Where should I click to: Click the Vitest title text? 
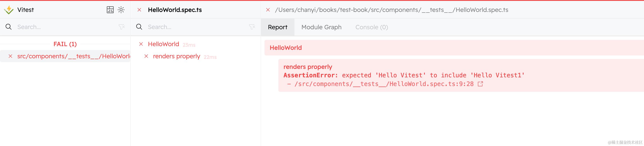[x=26, y=10]
